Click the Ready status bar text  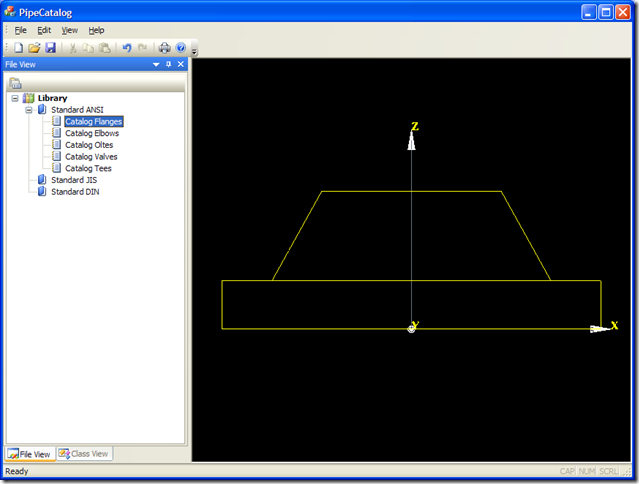click(17, 471)
